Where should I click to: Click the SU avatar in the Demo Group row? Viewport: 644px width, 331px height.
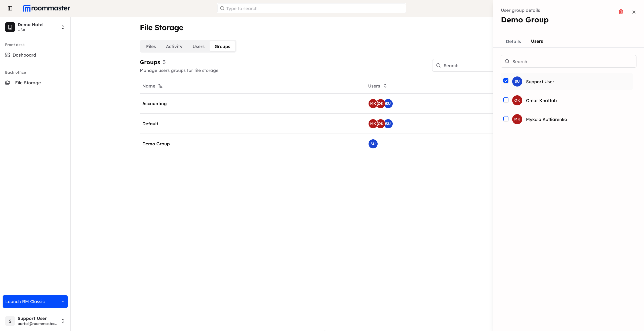(x=373, y=144)
